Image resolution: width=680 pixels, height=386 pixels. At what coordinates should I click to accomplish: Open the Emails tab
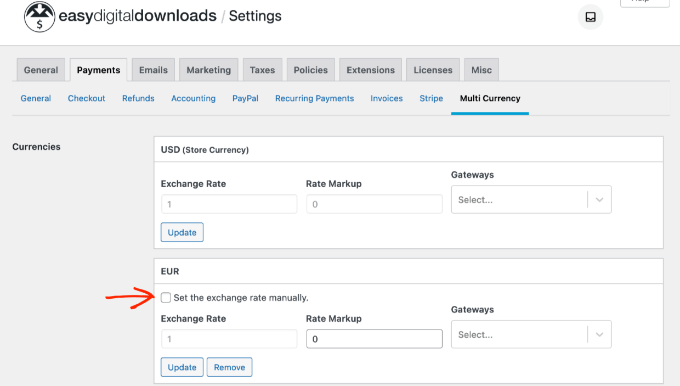[153, 70]
